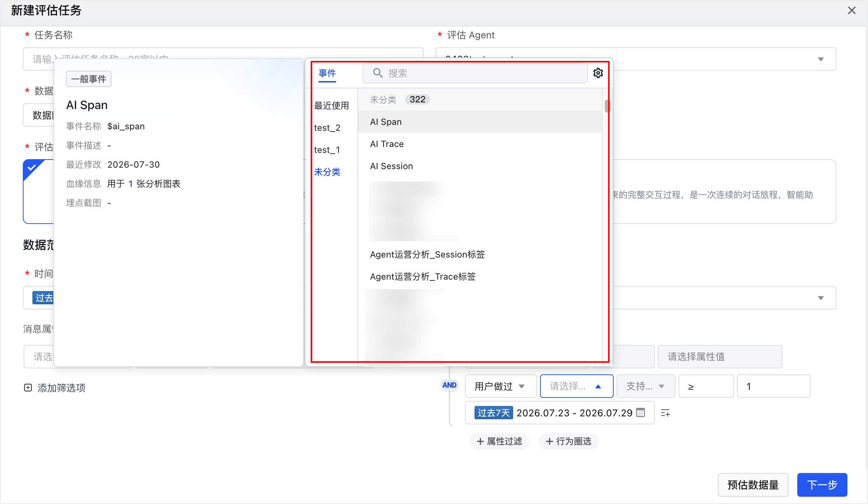Choose Agent运营分析_Trace标签 event

(480, 276)
